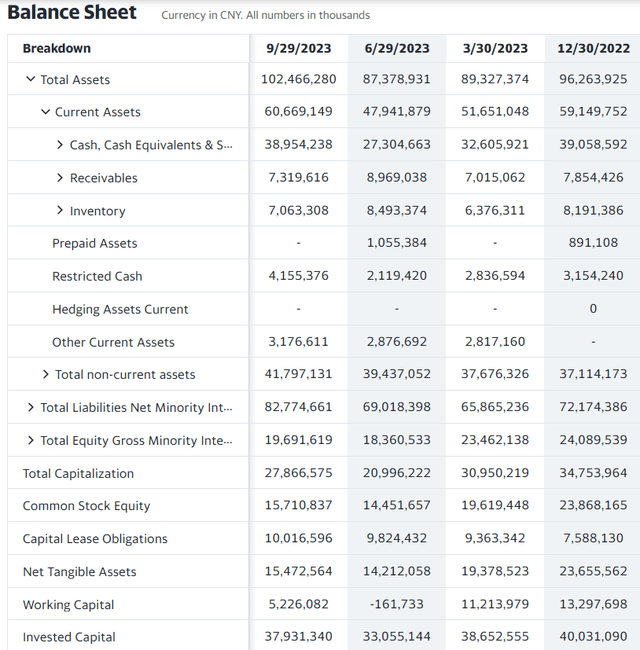Expand Cash, Cash Equivalents row chevron
The image size is (640, 650).
(60, 145)
